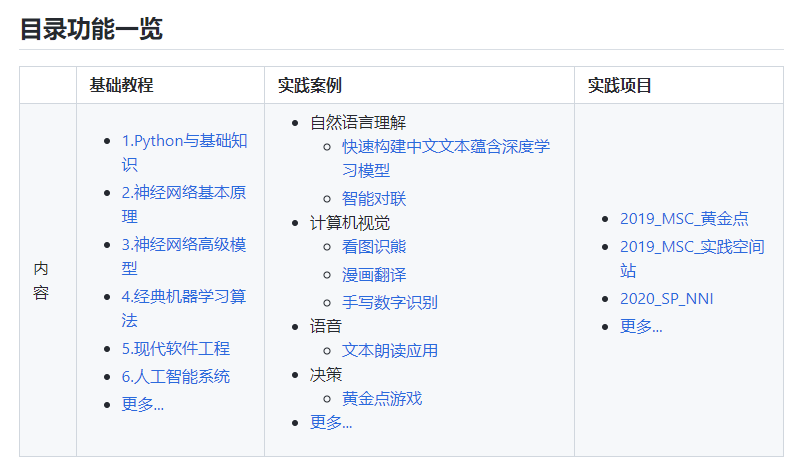Click '更多...' under 基础教程 column
The width and height of the screenshot is (800, 471).
142,405
